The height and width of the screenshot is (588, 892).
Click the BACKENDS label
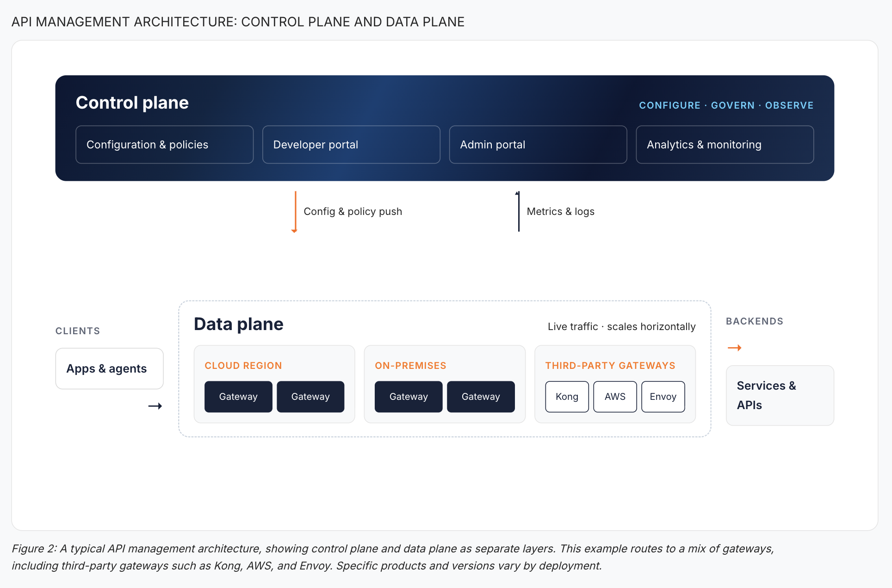tap(755, 321)
